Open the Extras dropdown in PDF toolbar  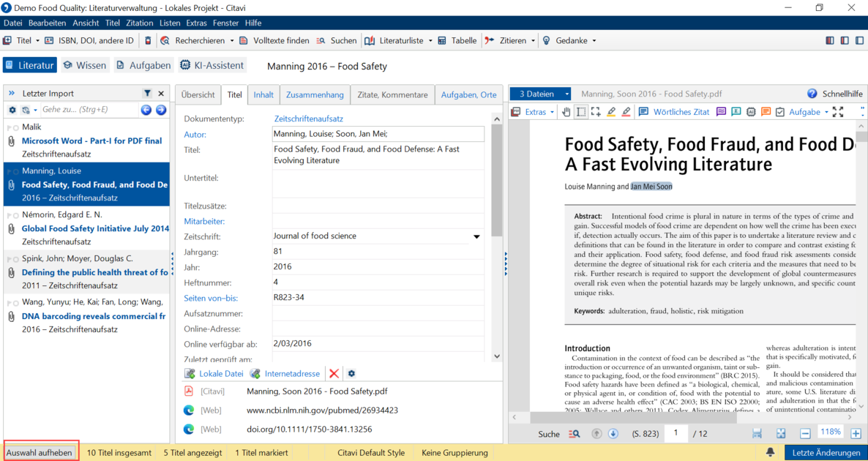(533, 112)
